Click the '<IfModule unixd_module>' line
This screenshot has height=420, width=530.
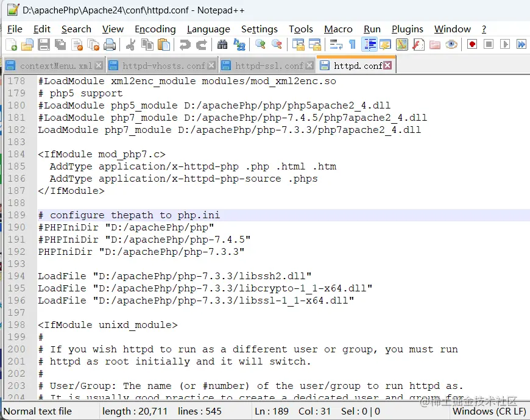point(107,325)
